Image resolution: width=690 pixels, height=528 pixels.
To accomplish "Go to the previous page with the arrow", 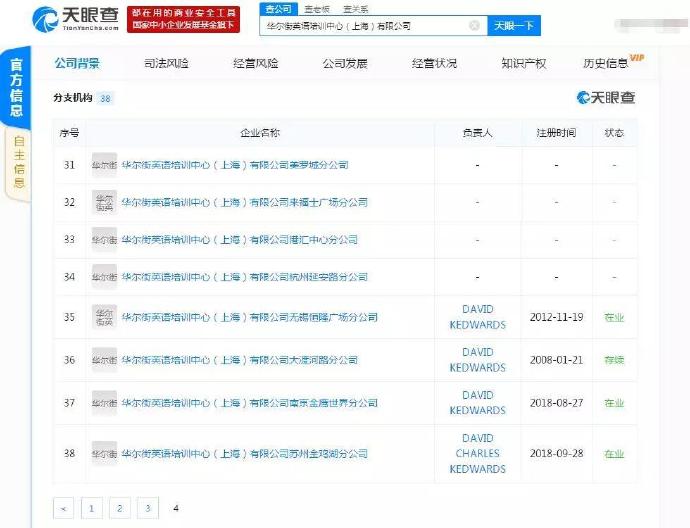I will 64,508.
